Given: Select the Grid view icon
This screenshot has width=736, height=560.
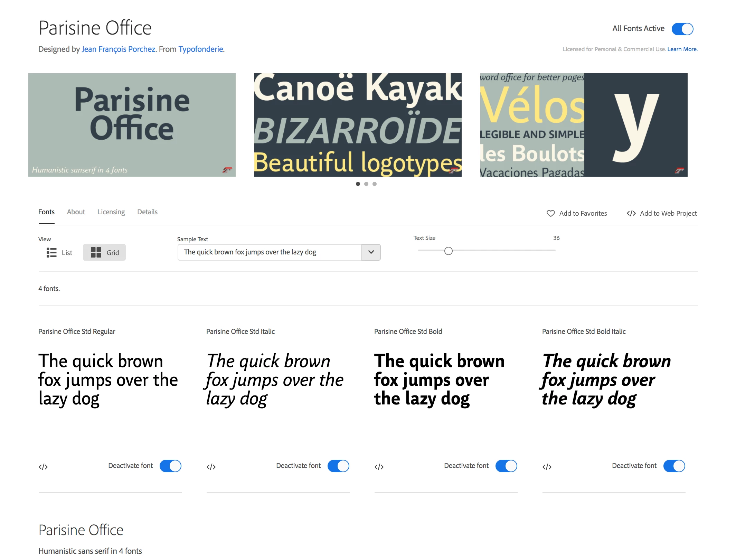Looking at the screenshot, I should [96, 253].
